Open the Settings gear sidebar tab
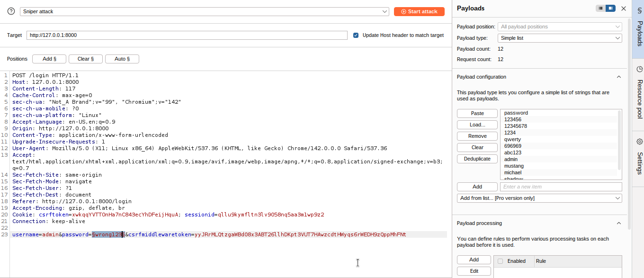This screenshot has width=644, height=278. (x=638, y=157)
